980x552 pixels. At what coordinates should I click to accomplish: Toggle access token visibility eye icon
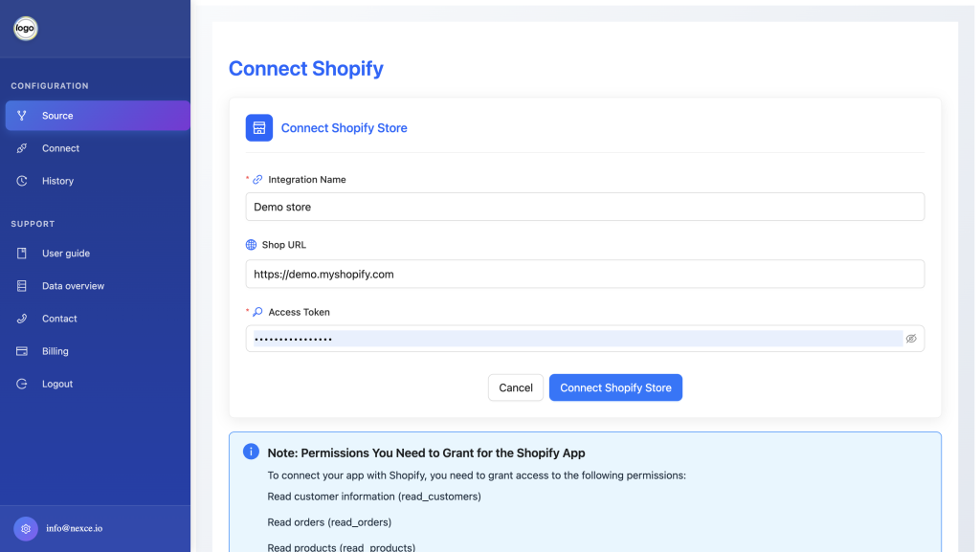(x=911, y=339)
